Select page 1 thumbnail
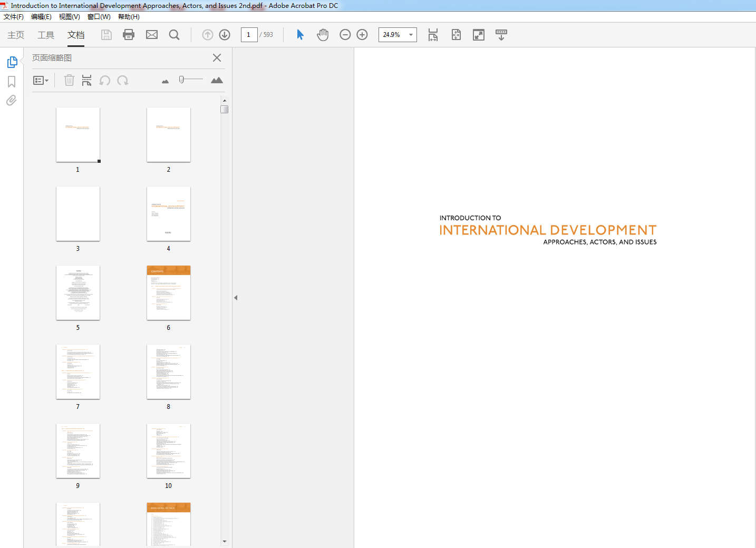 [x=78, y=135]
